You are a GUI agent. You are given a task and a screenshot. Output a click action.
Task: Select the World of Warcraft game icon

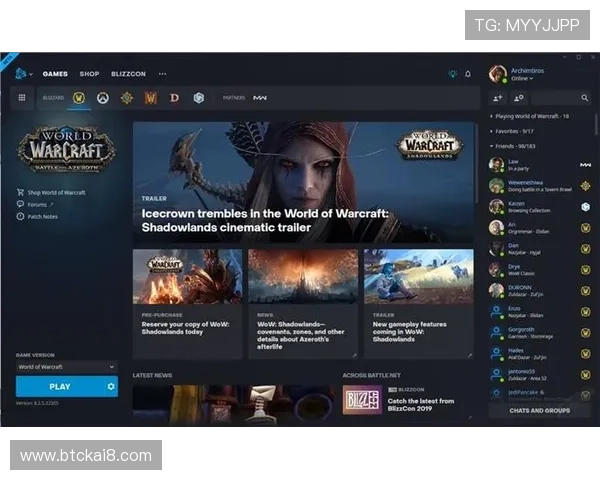pyautogui.click(x=79, y=98)
